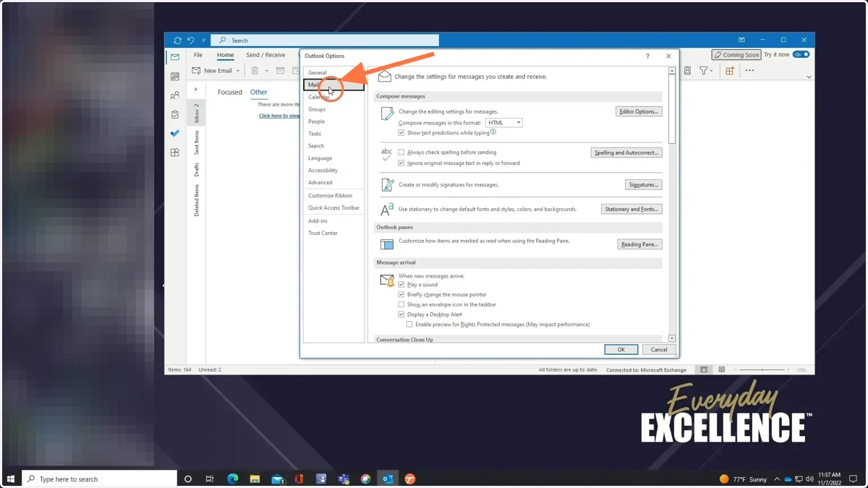Select the Focused inbox tab
868x488 pixels.
click(x=230, y=93)
